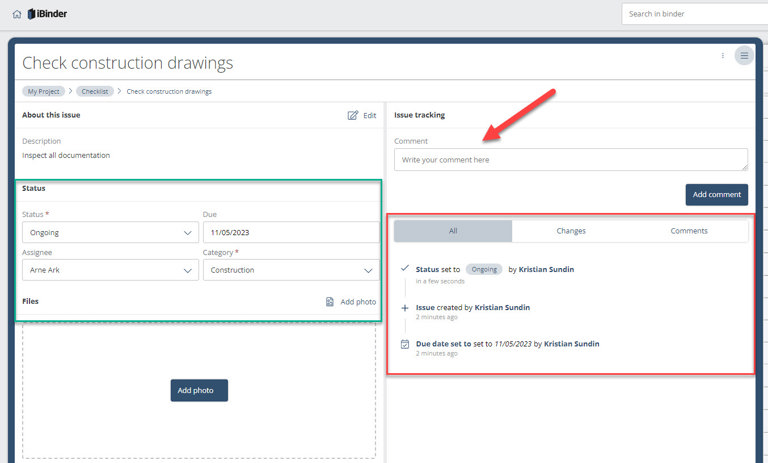The height and width of the screenshot is (463, 768).
Task: Open the Status dropdown showing Ongoing
Action: point(110,232)
